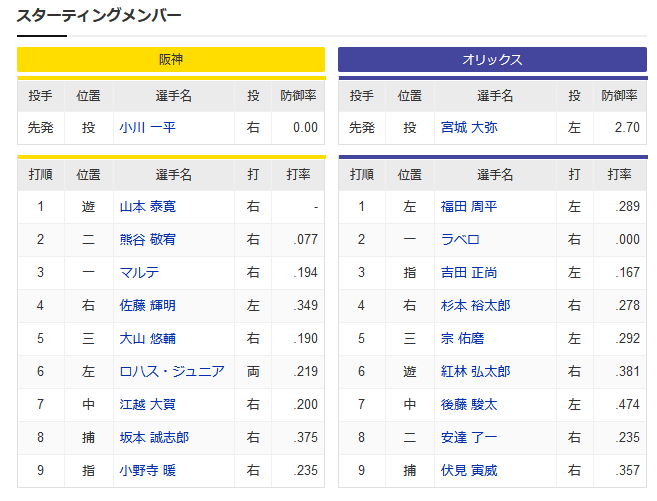The height and width of the screenshot is (501, 657).
Task: Click the 山本 泰寛 player link
Action: tap(147, 207)
